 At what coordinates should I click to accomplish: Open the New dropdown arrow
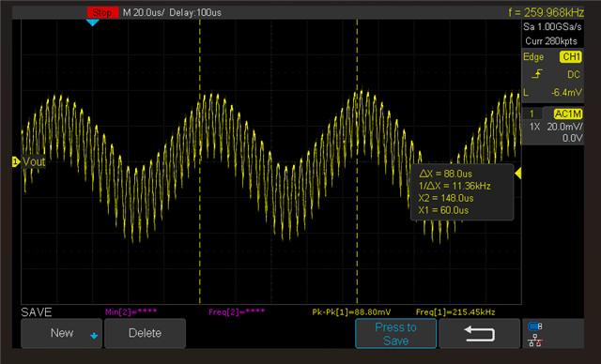coord(94,336)
